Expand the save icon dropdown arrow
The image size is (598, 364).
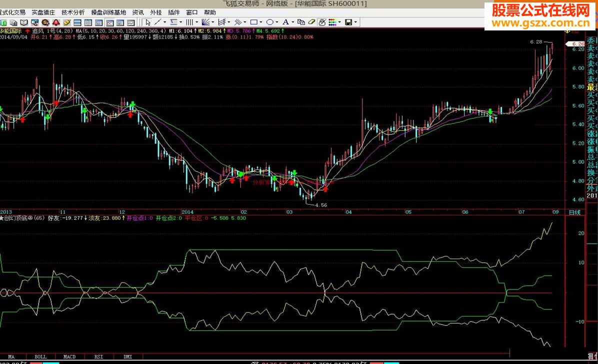click(355, 22)
